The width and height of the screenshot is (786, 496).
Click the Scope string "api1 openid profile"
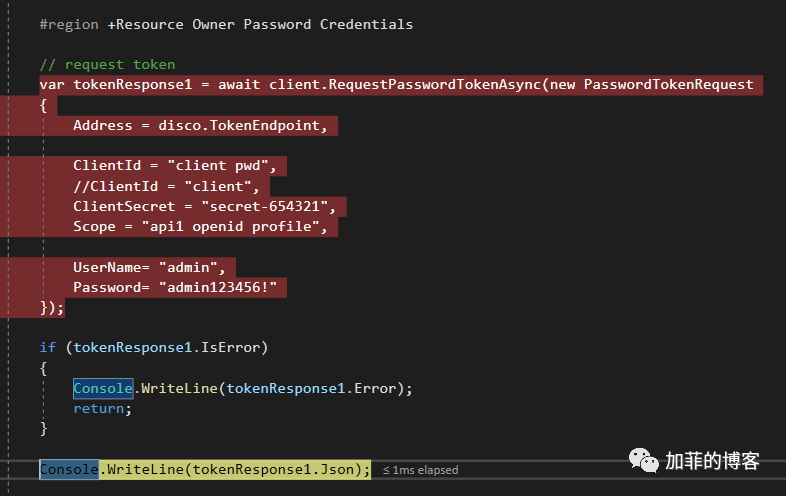[231, 227]
